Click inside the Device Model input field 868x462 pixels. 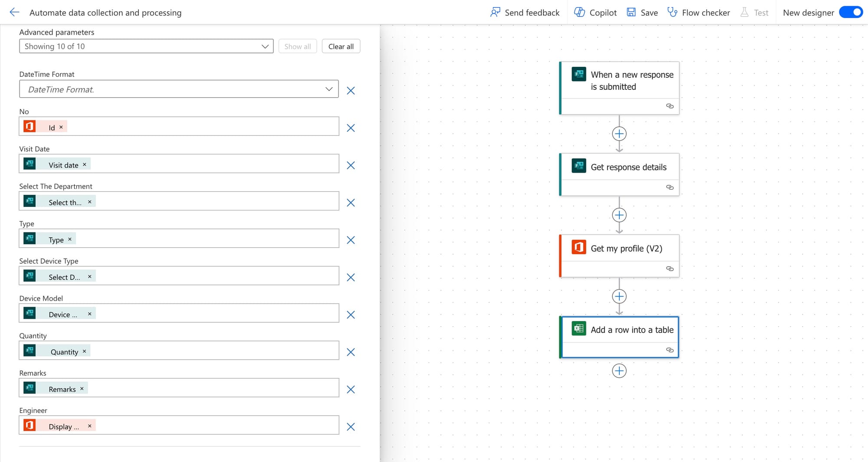179,313
